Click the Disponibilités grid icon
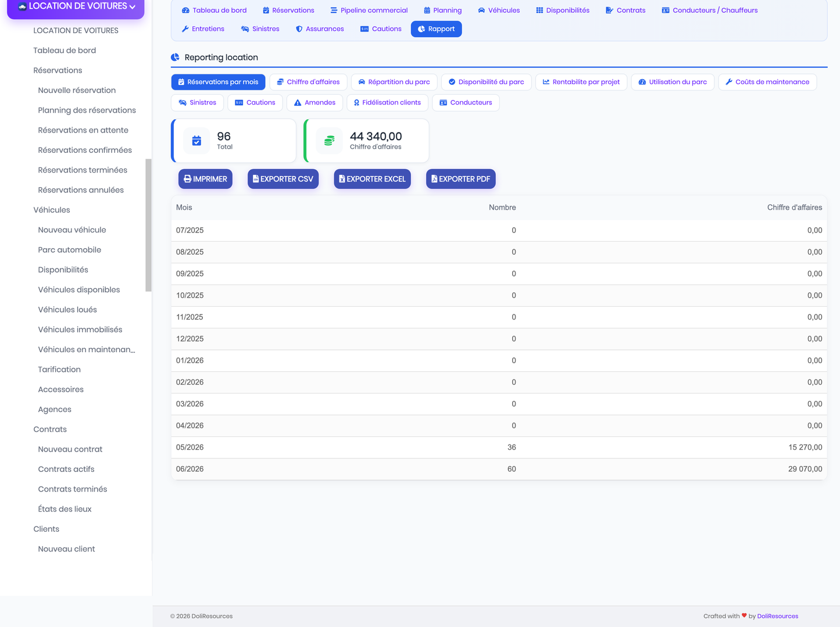Image resolution: width=840 pixels, height=627 pixels. (539, 10)
